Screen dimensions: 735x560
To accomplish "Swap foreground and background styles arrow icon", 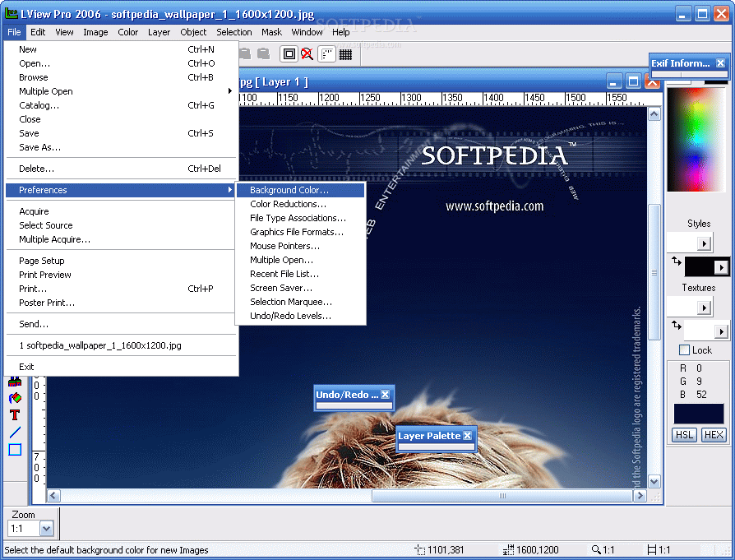I will tap(676, 261).
